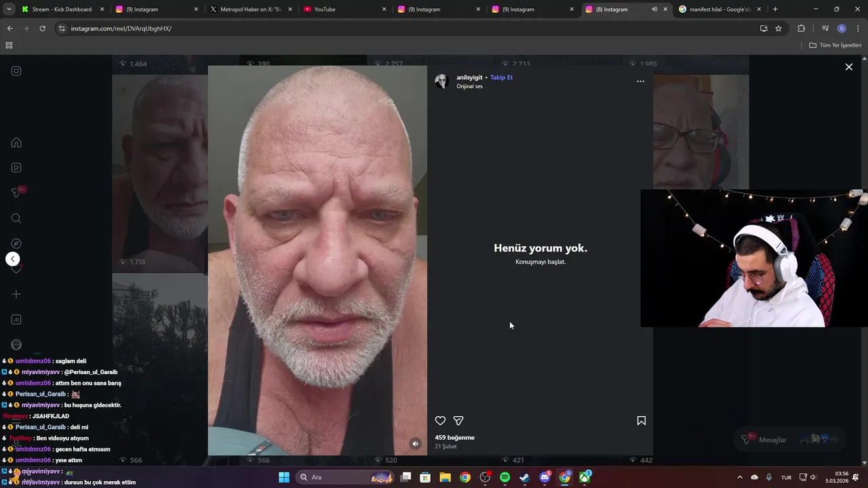Toggle reel video sound
868x488 pixels.
[x=416, y=444]
